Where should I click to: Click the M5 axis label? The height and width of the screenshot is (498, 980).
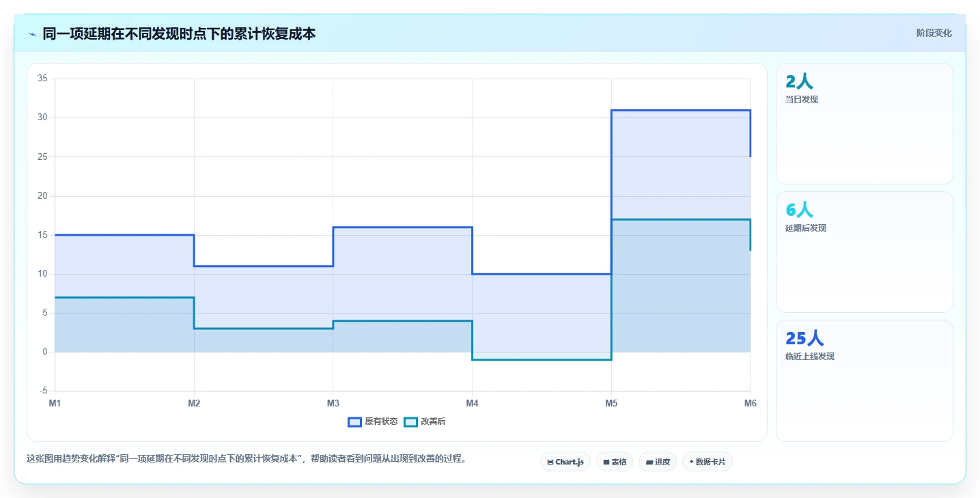[611, 404]
